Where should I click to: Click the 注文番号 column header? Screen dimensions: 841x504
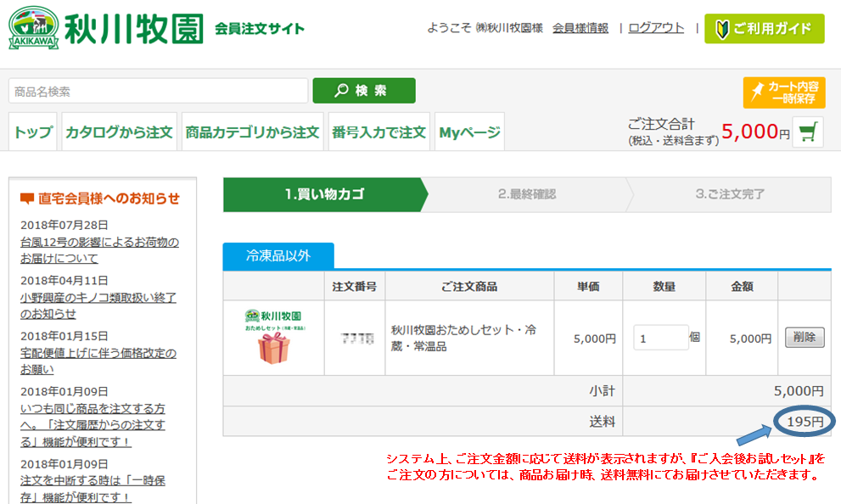[355, 287]
